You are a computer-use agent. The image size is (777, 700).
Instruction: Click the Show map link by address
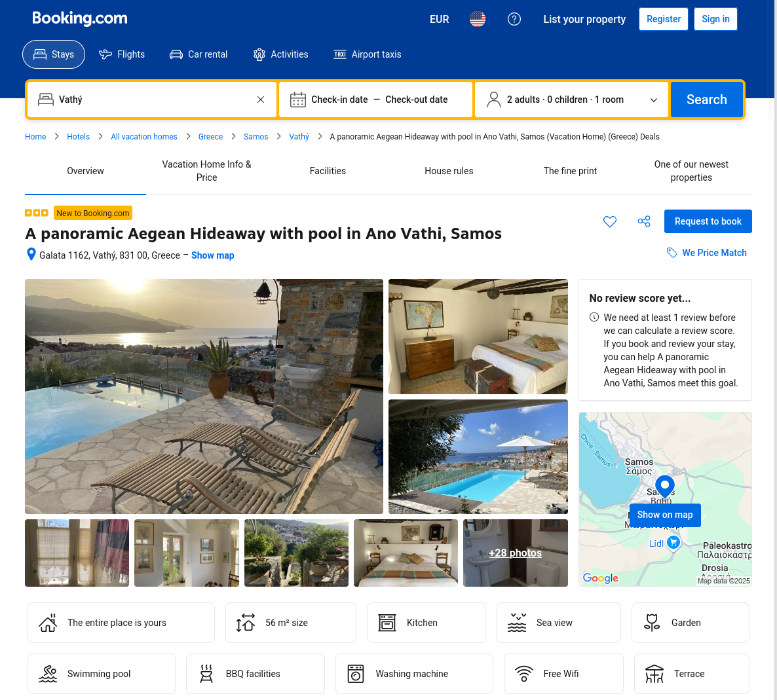click(212, 255)
